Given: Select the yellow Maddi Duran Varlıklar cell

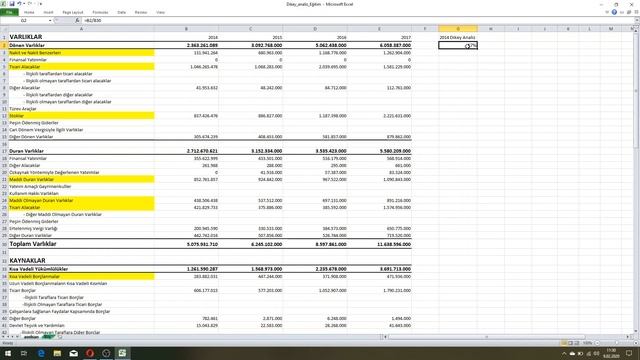Looking at the screenshot, I should pos(81,180).
